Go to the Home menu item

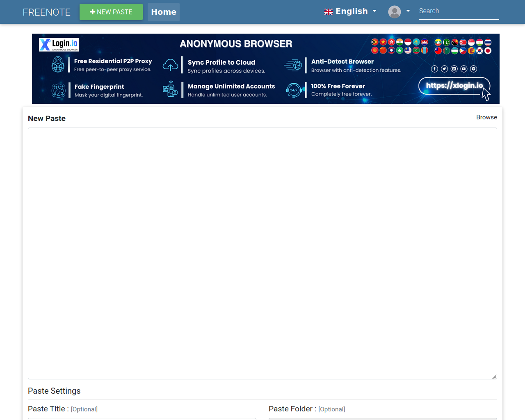click(x=164, y=12)
